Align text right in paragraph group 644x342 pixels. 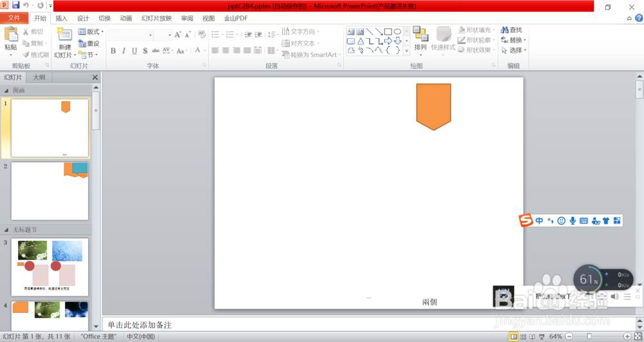pyautogui.click(x=236, y=50)
